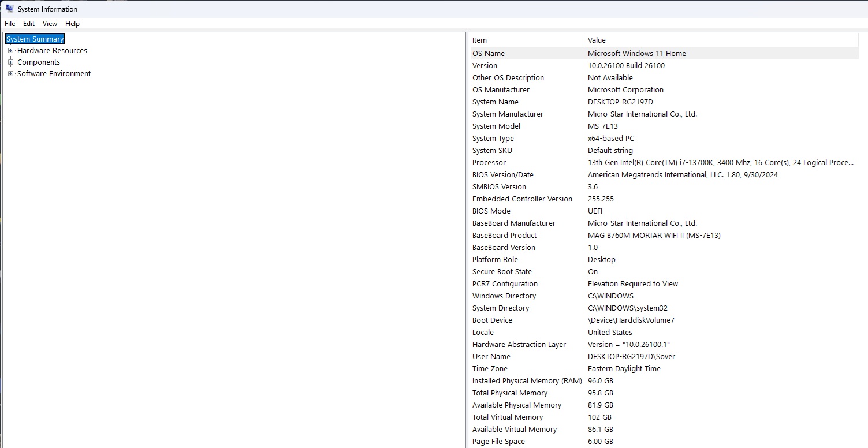Open the Edit menu
Viewport: 868px width, 448px height.
[x=29, y=24]
